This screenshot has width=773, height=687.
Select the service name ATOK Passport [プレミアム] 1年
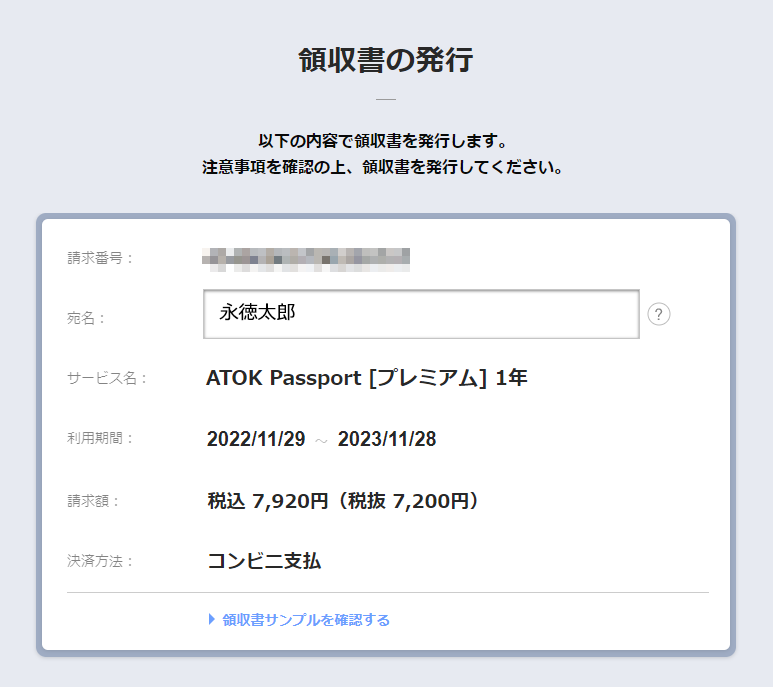(367, 378)
